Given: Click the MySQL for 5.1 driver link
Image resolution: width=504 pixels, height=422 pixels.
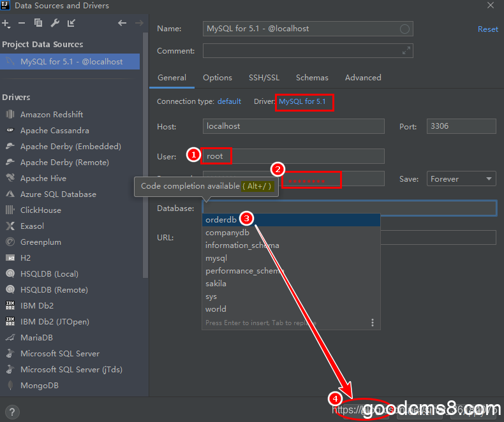Looking at the screenshot, I should [302, 101].
